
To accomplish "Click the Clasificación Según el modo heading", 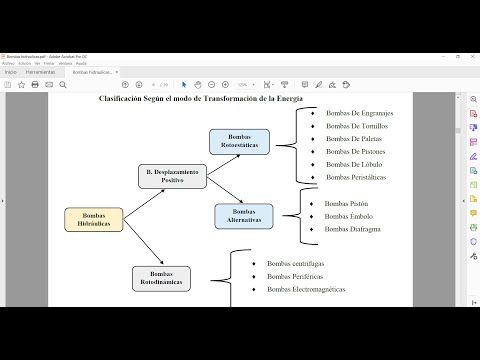I will point(201,98).
